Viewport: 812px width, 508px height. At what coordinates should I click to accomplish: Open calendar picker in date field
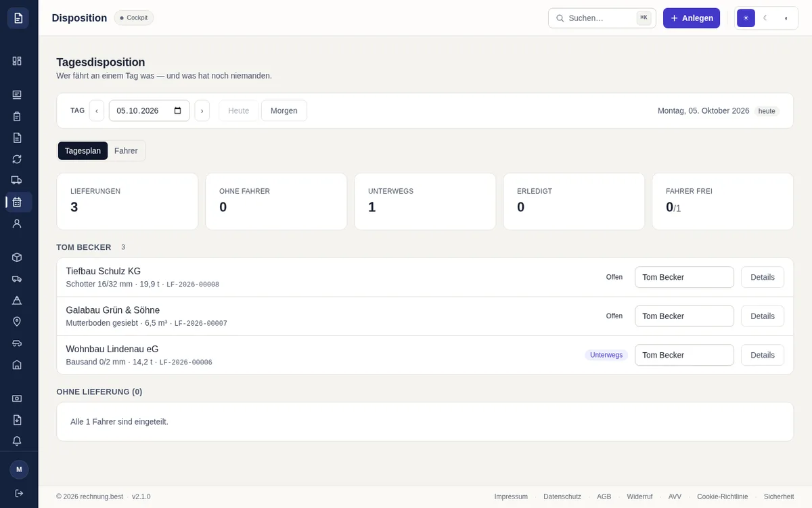tap(178, 111)
